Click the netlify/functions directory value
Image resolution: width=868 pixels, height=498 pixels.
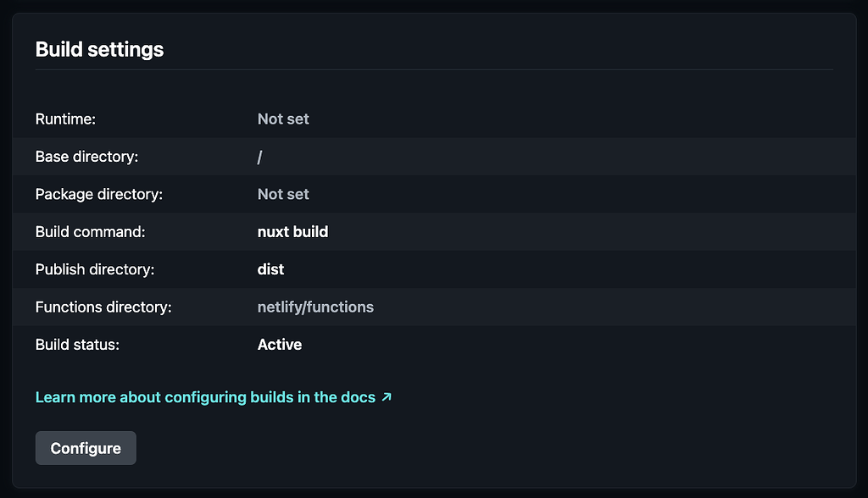pos(315,307)
